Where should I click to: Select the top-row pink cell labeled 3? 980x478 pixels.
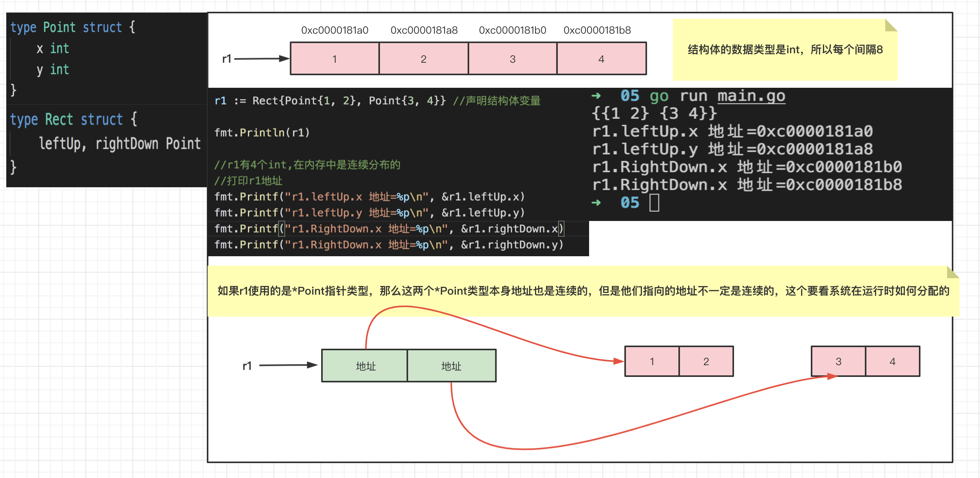tap(512, 59)
